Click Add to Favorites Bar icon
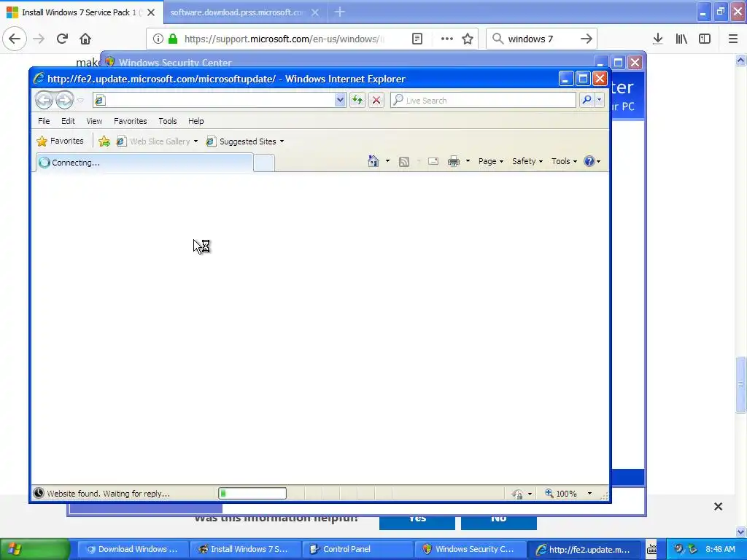The image size is (747, 560). [x=104, y=141]
